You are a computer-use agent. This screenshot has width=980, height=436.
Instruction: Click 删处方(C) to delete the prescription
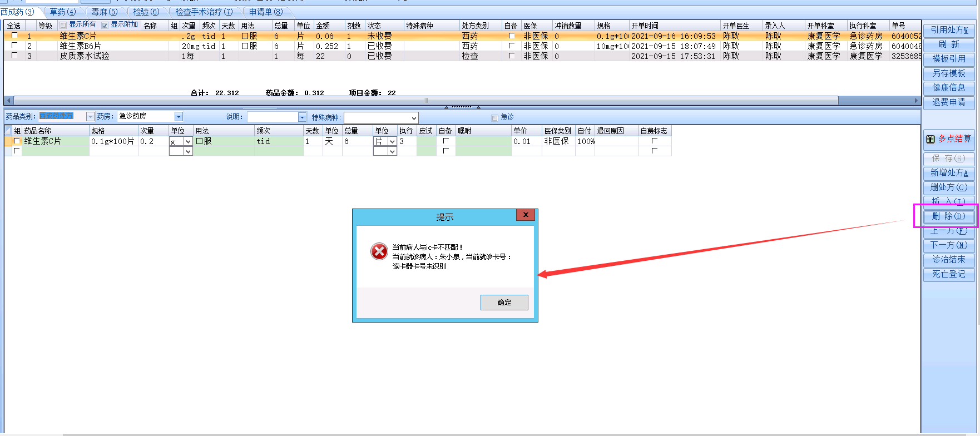949,187
